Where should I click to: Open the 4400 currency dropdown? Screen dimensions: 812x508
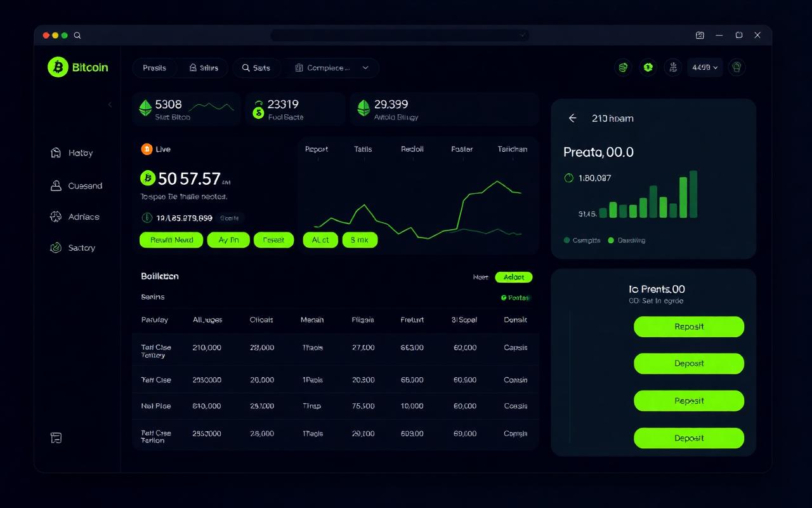(x=704, y=67)
